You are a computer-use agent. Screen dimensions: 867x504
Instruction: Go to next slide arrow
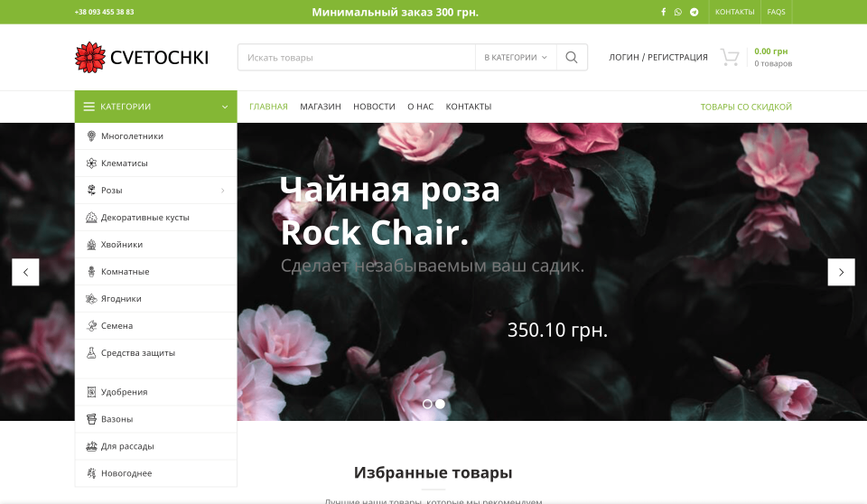(x=841, y=272)
